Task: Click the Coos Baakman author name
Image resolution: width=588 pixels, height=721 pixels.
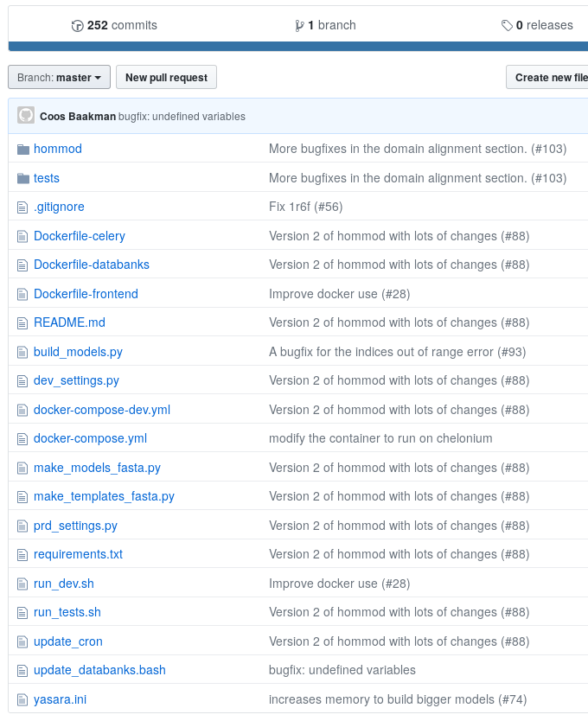Action: point(78,117)
